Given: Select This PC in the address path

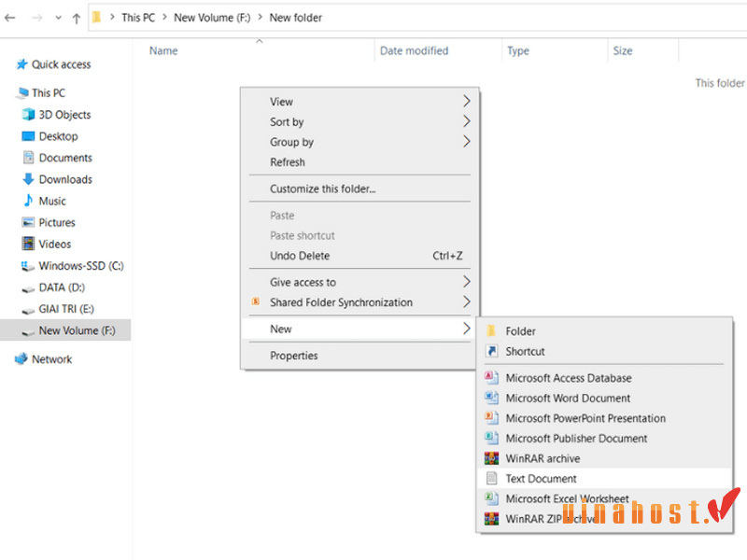Looking at the screenshot, I should pyautogui.click(x=138, y=18).
